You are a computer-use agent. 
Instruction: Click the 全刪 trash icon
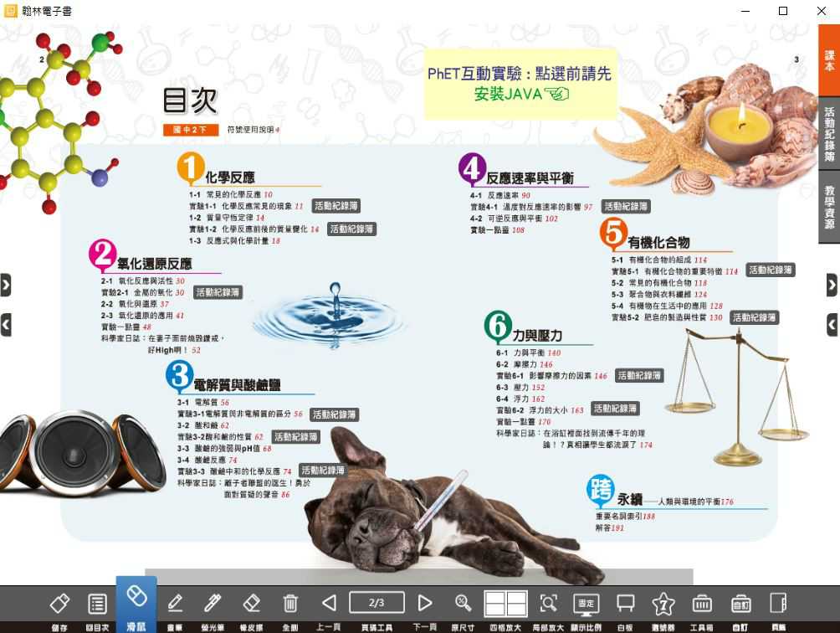pos(289,604)
